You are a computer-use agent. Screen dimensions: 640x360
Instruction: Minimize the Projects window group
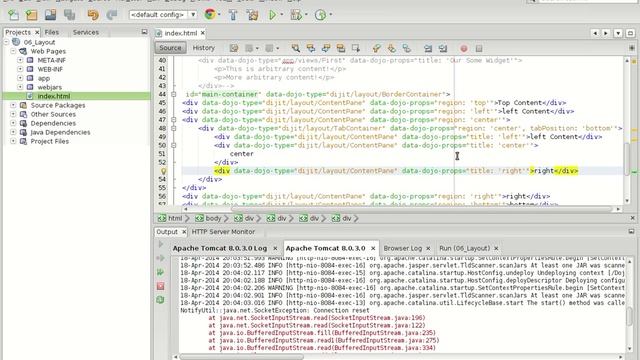[144, 32]
